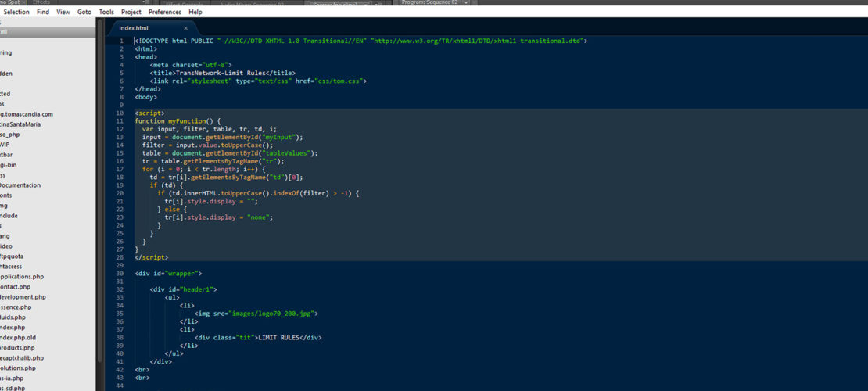Open the Project menu
This screenshot has height=391, width=868.
pyautogui.click(x=131, y=12)
